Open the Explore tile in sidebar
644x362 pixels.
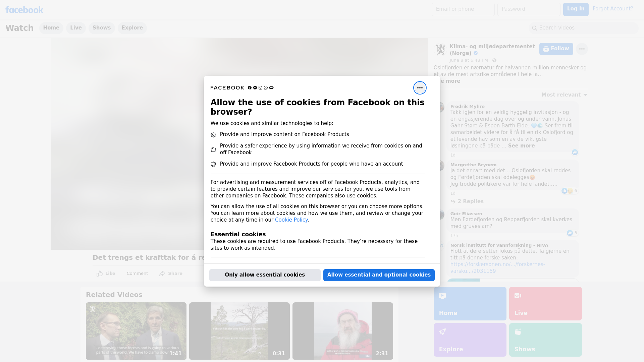pos(470,340)
